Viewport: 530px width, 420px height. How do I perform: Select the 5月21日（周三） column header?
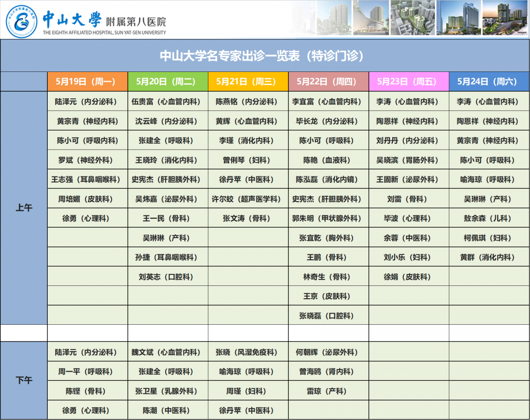pos(248,82)
